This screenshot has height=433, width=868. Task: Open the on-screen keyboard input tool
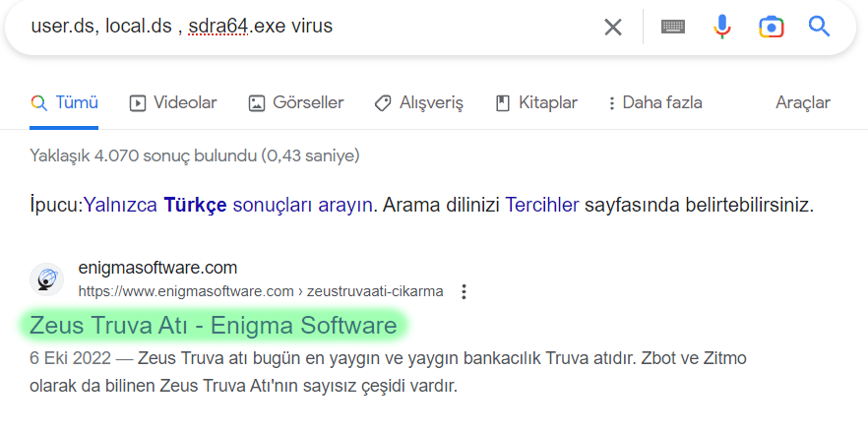click(x=673, y=27)
